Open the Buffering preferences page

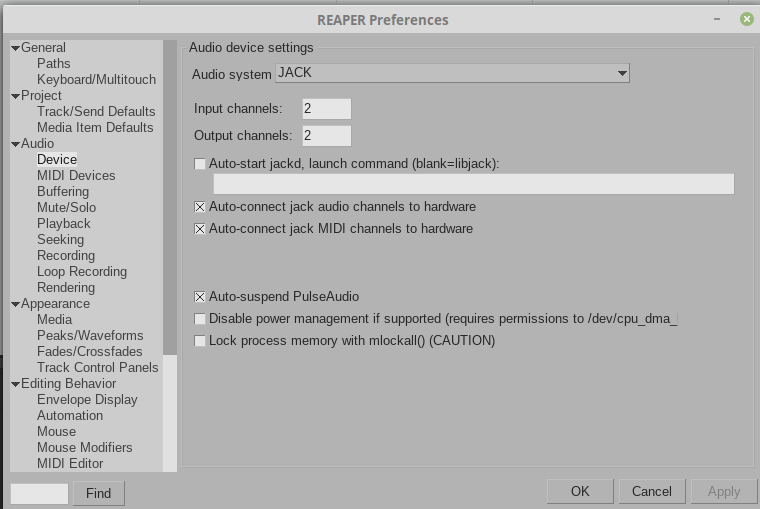[63, 192]
